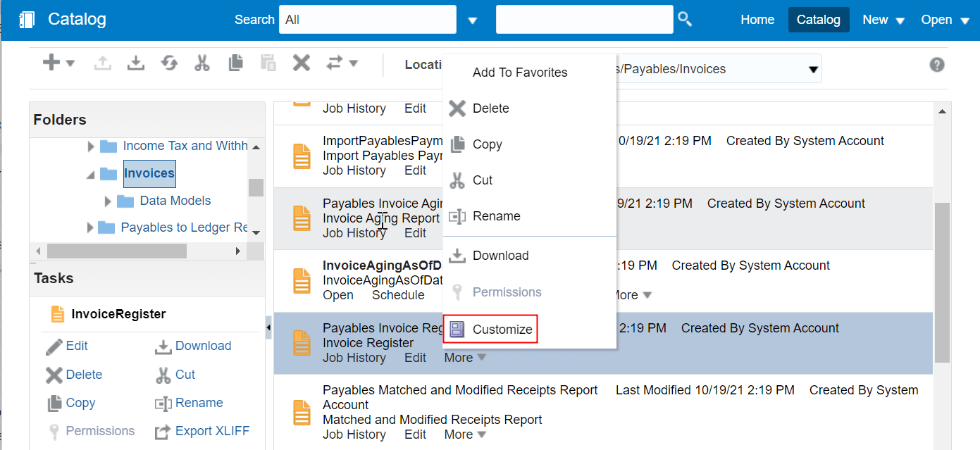Click the Copy icon in the toolbar
Image resolution: width=980 pixels, height=450 pixels.
(235, 63)
